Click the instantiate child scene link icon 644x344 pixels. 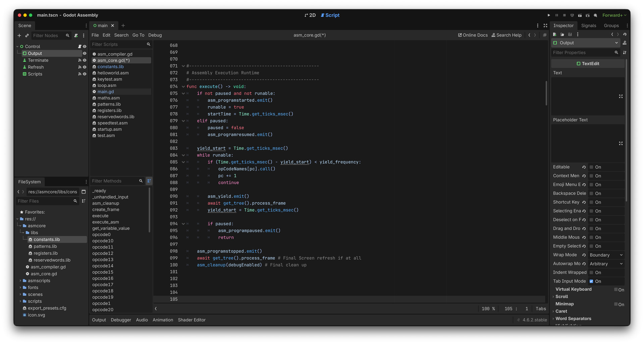pos(27,36)
